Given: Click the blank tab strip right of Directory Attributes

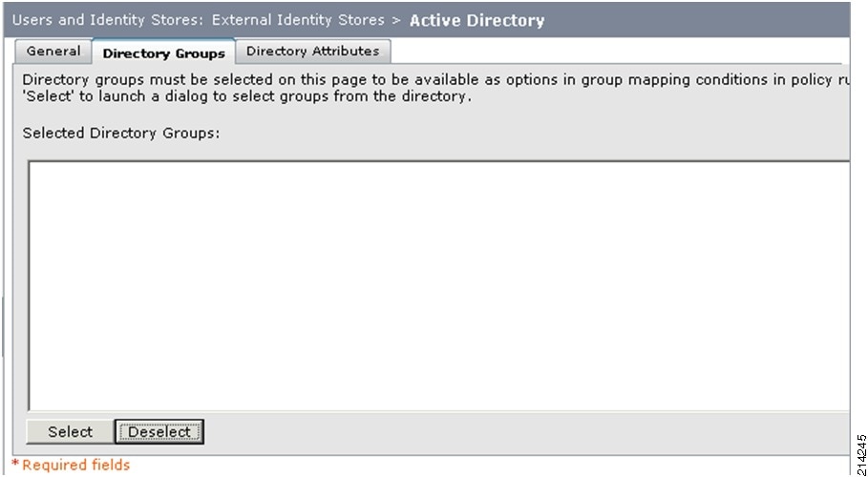Looking at the screenshot, I should [x=616, y=52].
